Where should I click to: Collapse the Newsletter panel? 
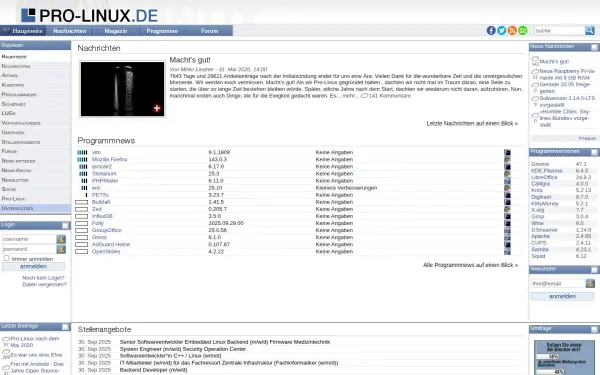coord(594,270)
